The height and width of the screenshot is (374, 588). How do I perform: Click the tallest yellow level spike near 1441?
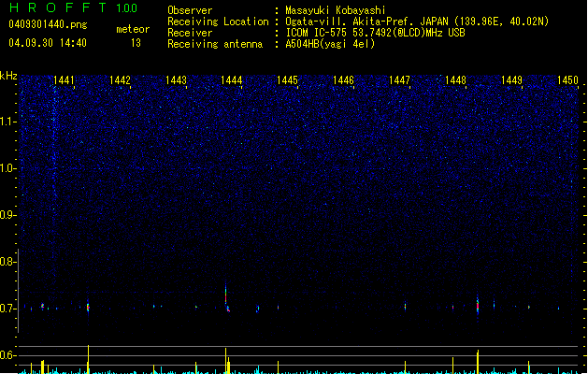pyautogui.click(x=88, y=359)
